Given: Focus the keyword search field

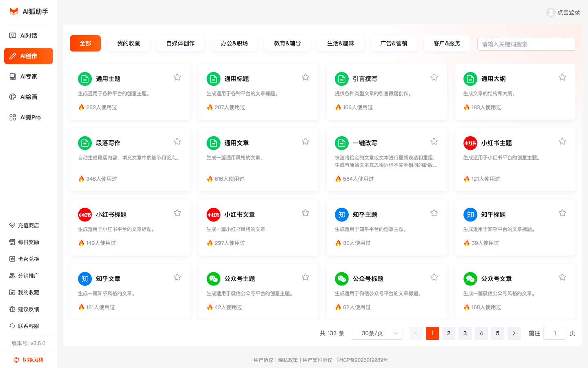Looking at the screenshot, I should 526,44.
